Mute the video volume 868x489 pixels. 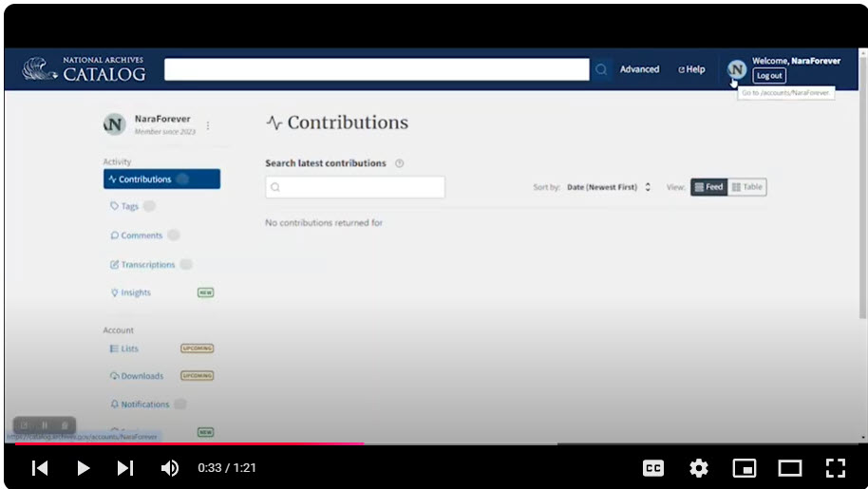170,468
